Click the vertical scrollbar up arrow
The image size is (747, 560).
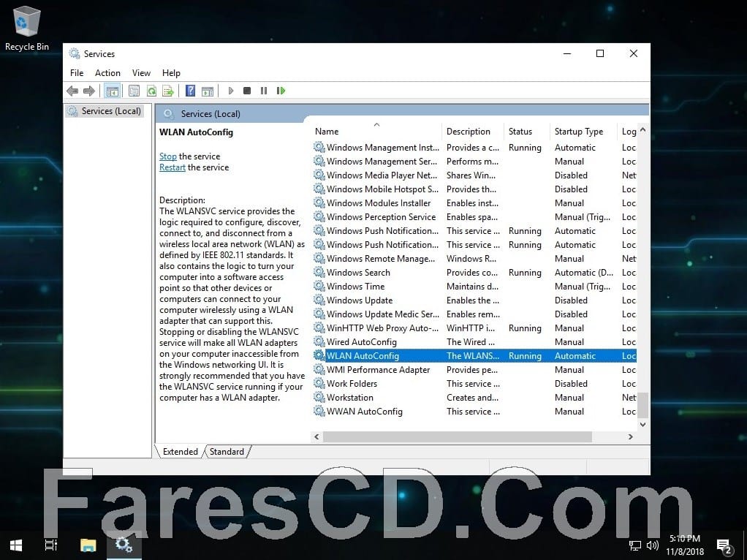click(x=642, y=129)
